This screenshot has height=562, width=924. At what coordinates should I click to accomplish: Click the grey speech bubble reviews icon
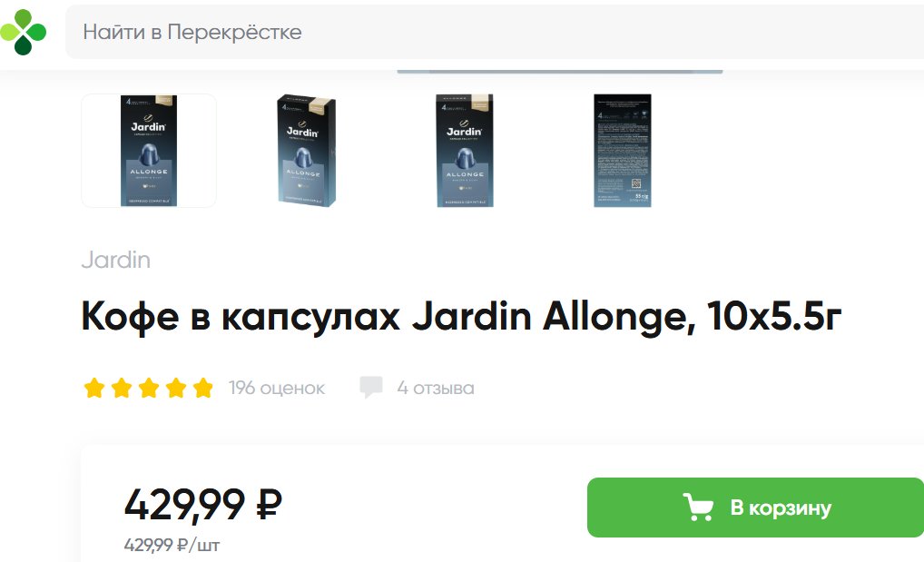(x=370, y=388)
